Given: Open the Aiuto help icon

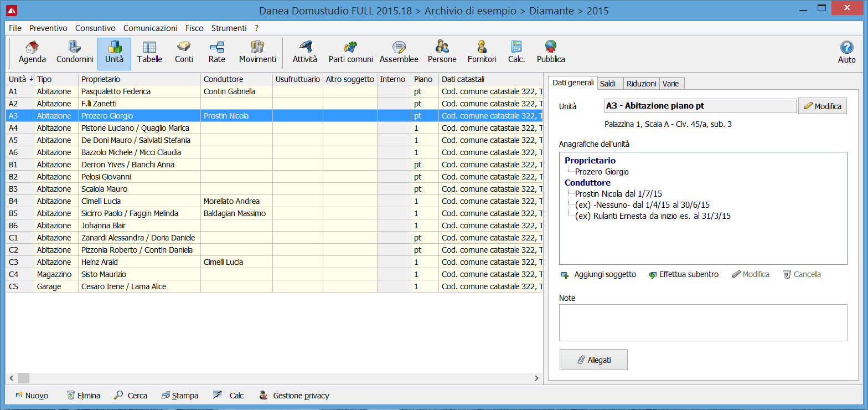Looking at the screenshot, I should click(x=846, y=53).
